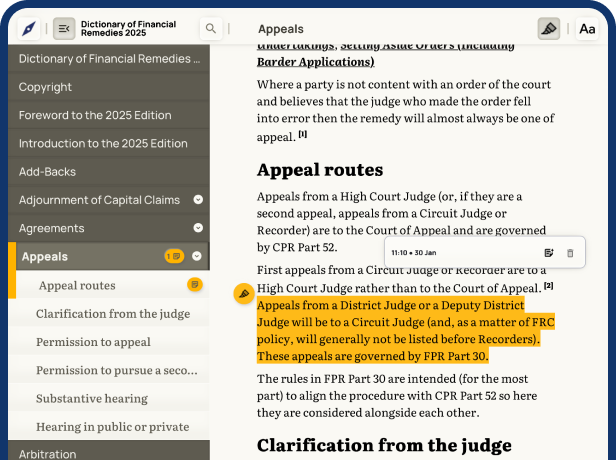616x460 pixels.
Task: Collapse the Appeals chapter chevron
Action: click(197, 257)
